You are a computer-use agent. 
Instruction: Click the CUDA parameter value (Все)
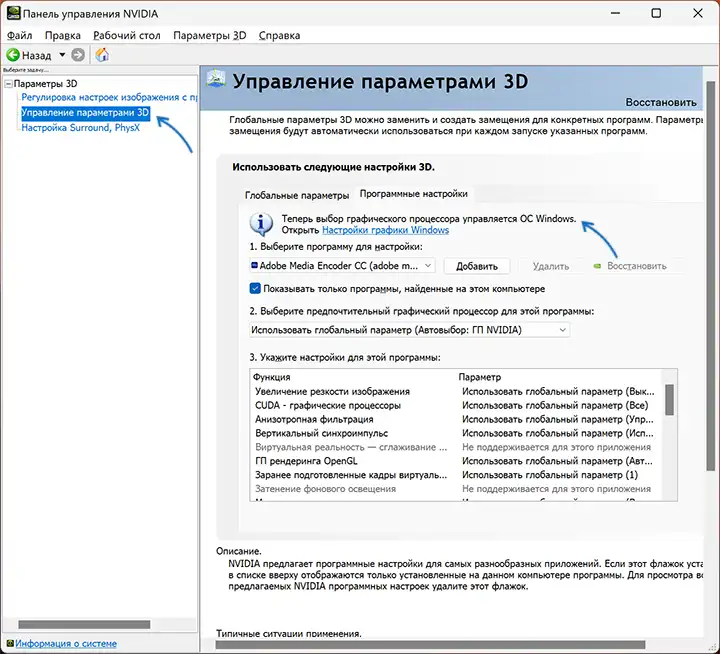point(555,405)
